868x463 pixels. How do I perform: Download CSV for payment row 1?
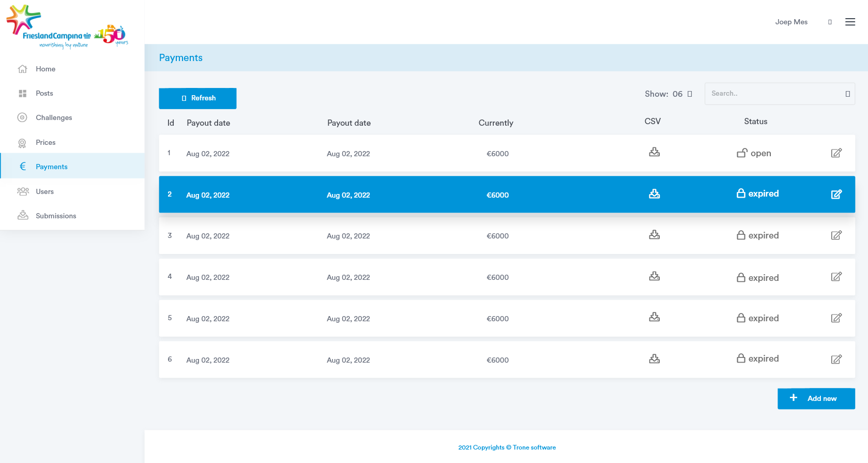pyautogui.click(x=654, y=152)
